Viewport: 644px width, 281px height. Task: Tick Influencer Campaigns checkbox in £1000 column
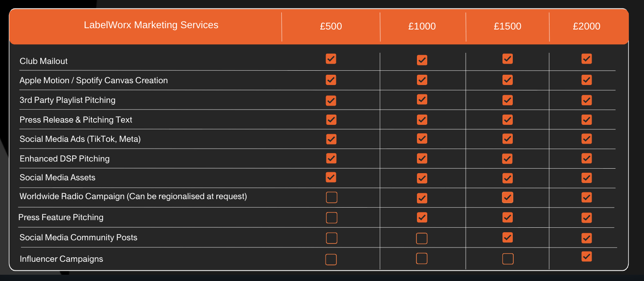click(x=421, y=258)
